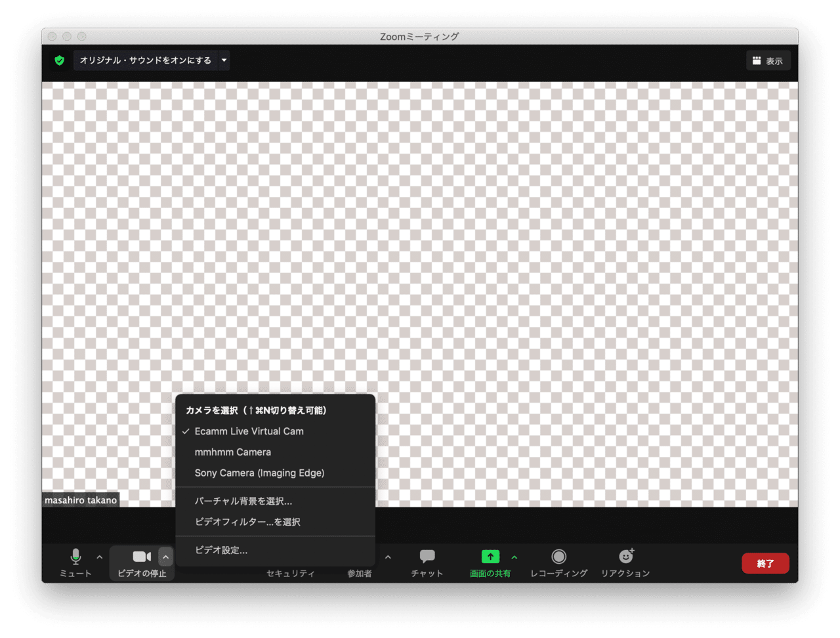Click the masahiro takano name label

[81, 500]
